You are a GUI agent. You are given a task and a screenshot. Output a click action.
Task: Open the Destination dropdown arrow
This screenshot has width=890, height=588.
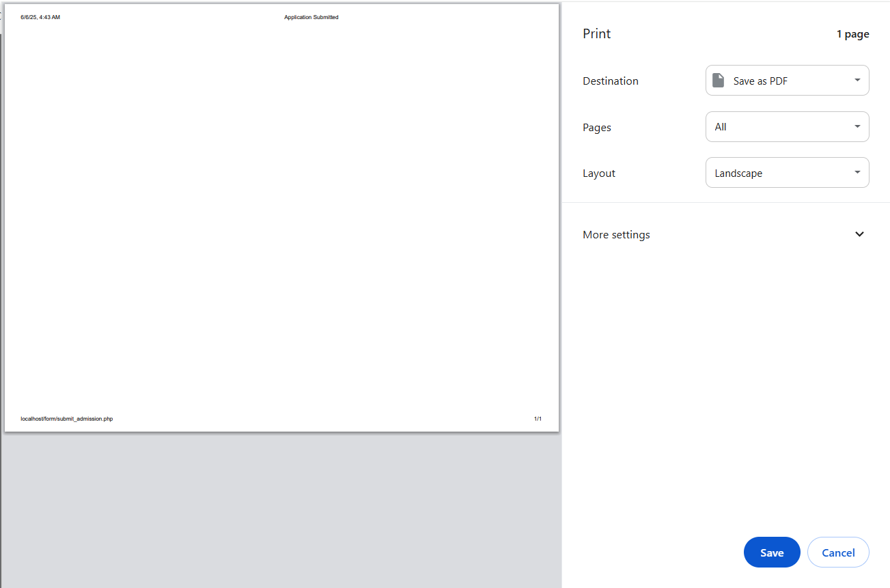pos(857,81)
